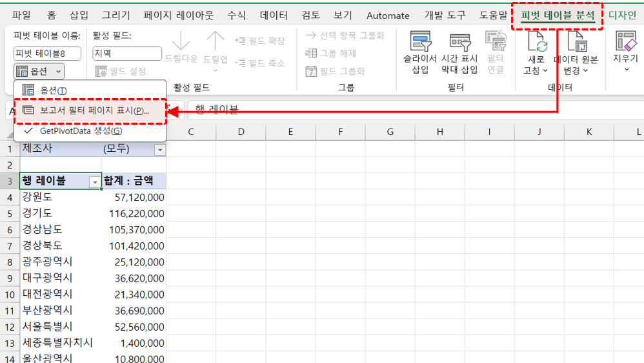This screenshot has height=363, width=644.
Task: Switch to the 페이지 레이아웃 tab
Action: [x=179, y=16]
